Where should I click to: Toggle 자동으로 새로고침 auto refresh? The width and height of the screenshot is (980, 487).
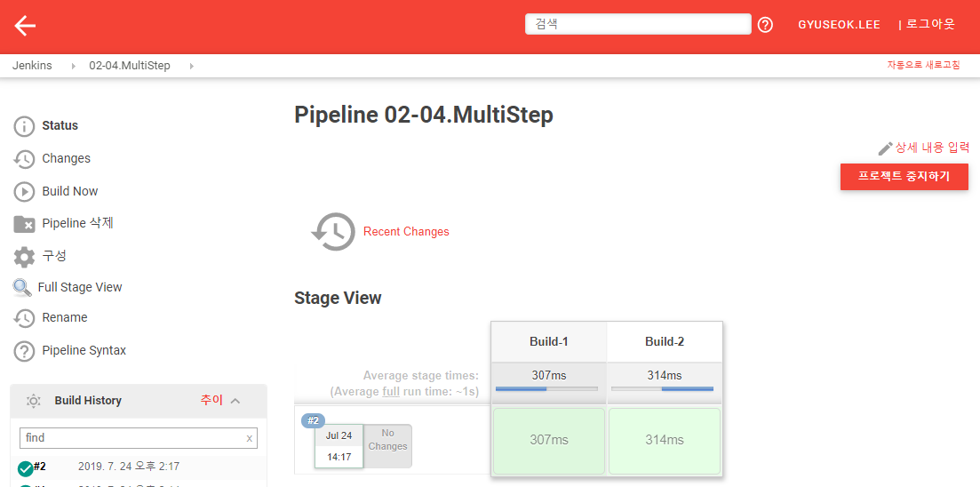coord(922,66)
